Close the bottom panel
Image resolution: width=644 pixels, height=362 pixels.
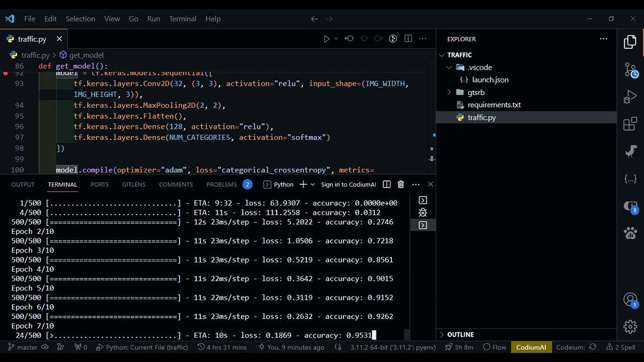pyautogui.click(x=430, y=185)
